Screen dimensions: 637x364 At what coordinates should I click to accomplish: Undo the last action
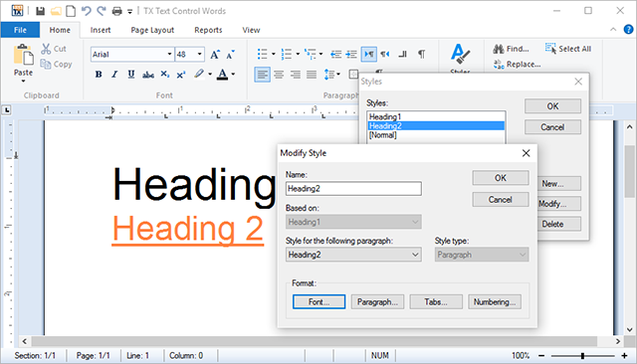(x=87, y=11)
